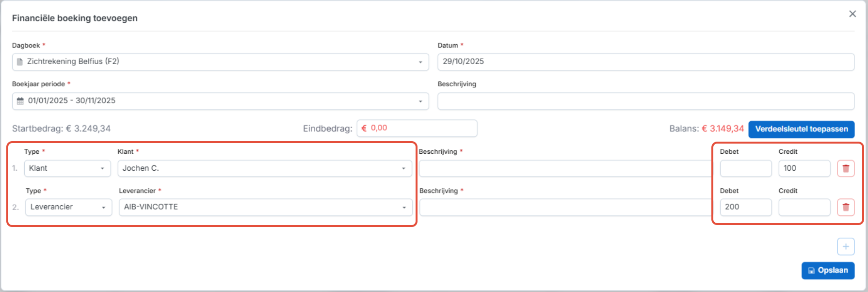Change the Leverancier selection AIB-VINCOTTE
Viewport: 868px width, 292px height.
265,207
